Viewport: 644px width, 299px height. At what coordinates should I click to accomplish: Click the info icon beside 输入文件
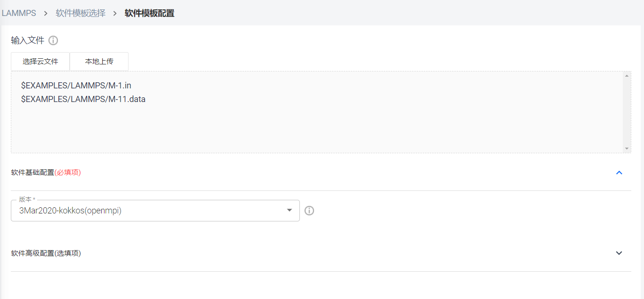53,40
